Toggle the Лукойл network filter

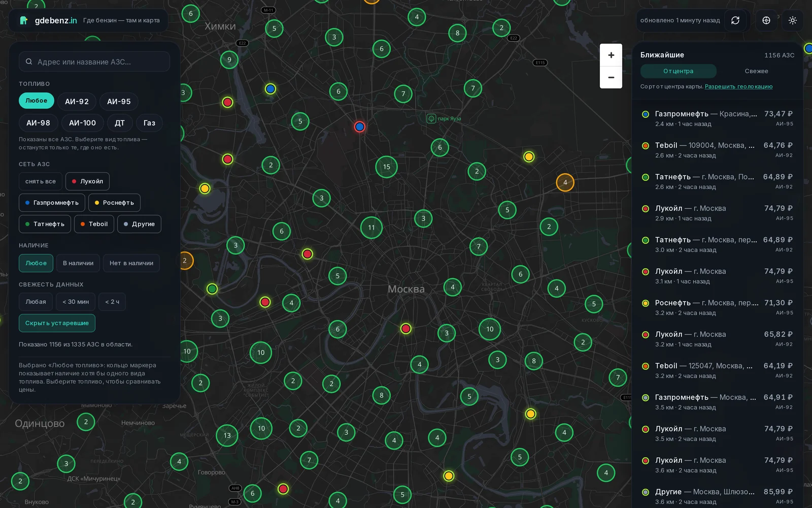click(x=87, y=181)
